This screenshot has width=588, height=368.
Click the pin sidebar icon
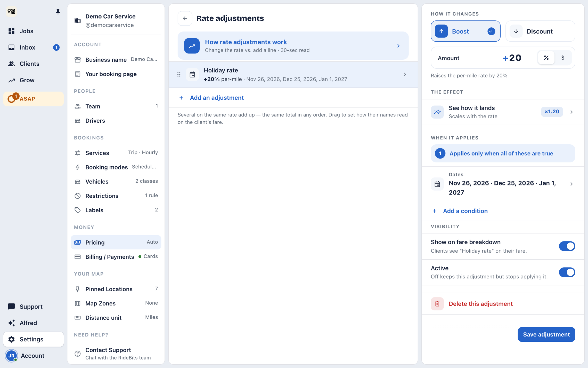[x=58, y=11]
